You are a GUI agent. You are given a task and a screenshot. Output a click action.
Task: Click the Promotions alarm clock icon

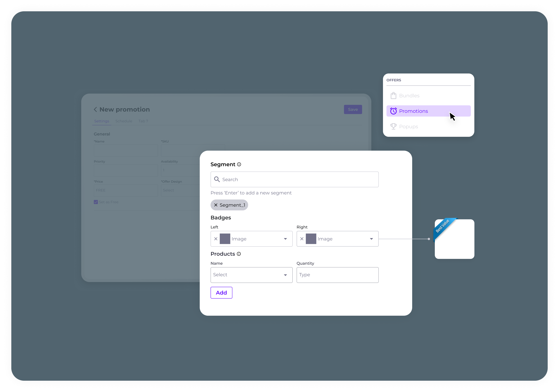coord(394,111)
